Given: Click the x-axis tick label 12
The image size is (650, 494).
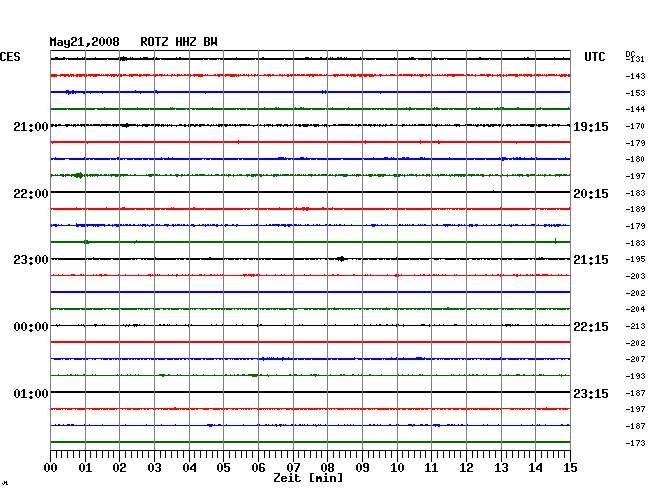Looking at the screenshot, I should click(466, 468).
